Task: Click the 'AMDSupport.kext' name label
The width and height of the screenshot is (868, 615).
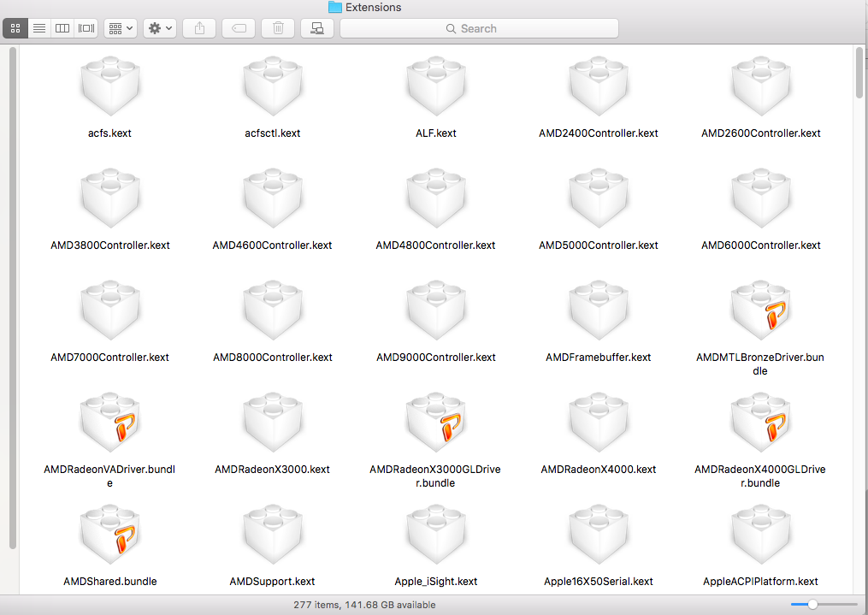Action: coord(272,582)
